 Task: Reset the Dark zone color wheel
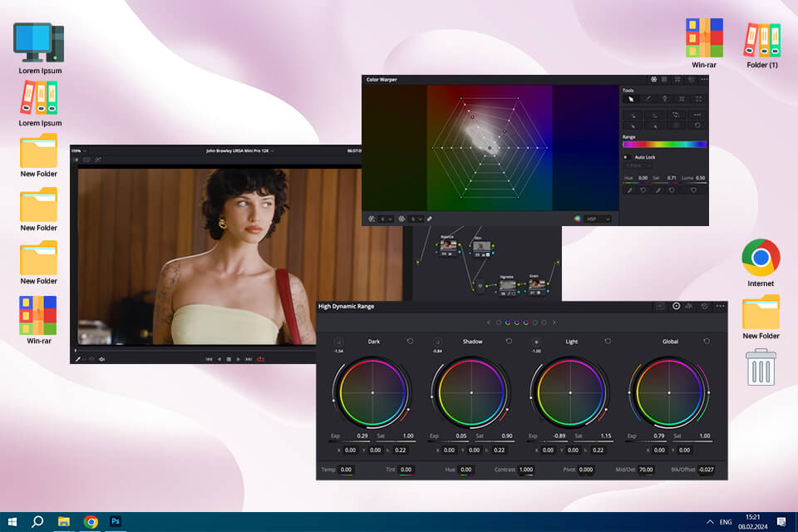coord(410,341)
